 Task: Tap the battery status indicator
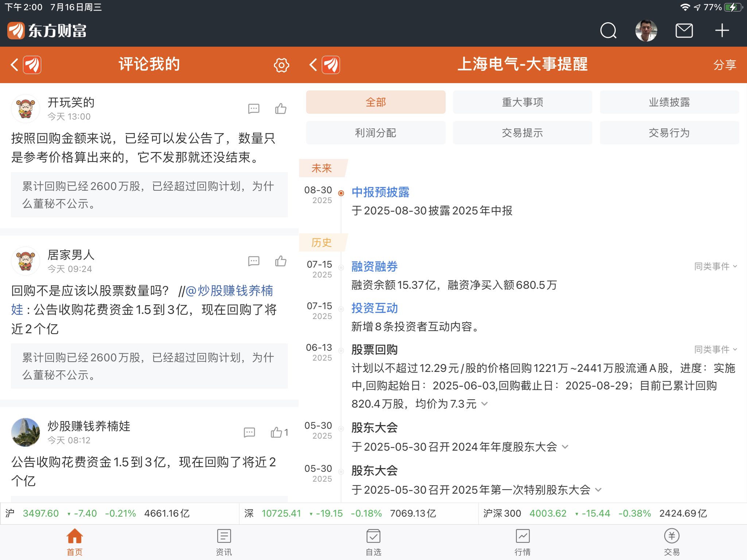click(733, 7)
